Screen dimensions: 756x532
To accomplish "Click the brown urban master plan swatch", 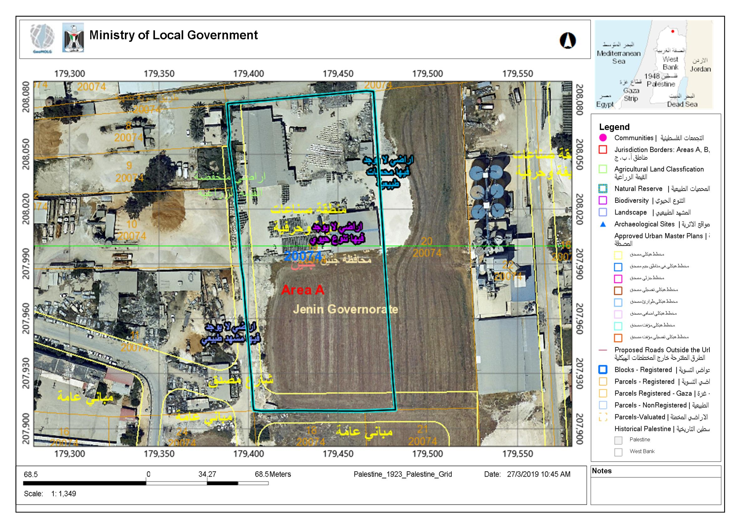I will (x=618, y=291).
